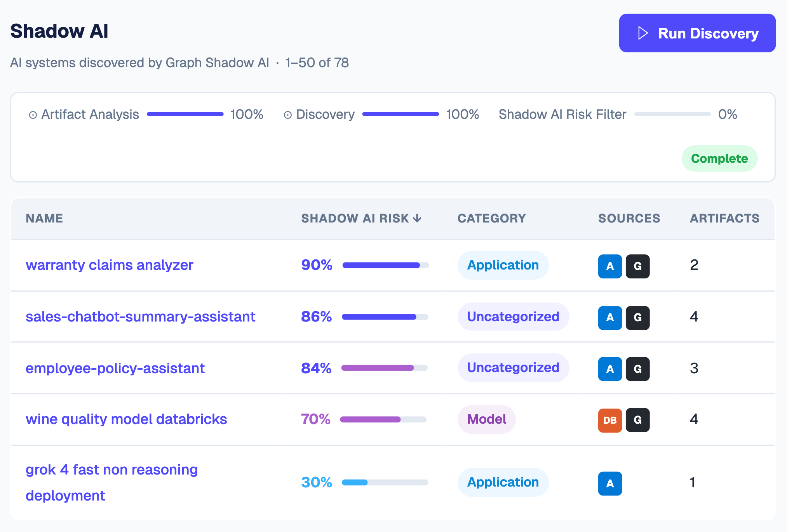787x532 pixels.
Task: Click GitHub icon in wine quality model row
Action: [637, 420]
